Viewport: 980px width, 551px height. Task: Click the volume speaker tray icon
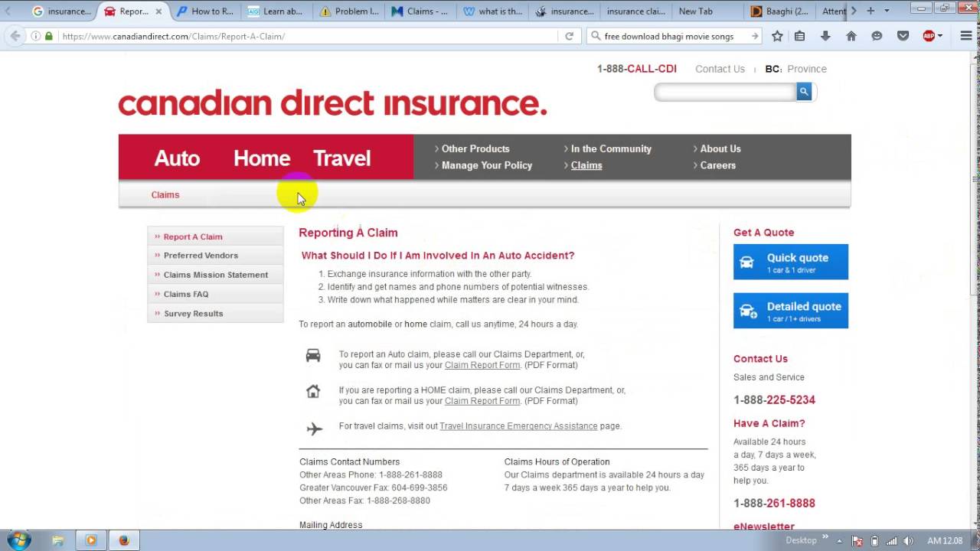[x=909, y=541]
